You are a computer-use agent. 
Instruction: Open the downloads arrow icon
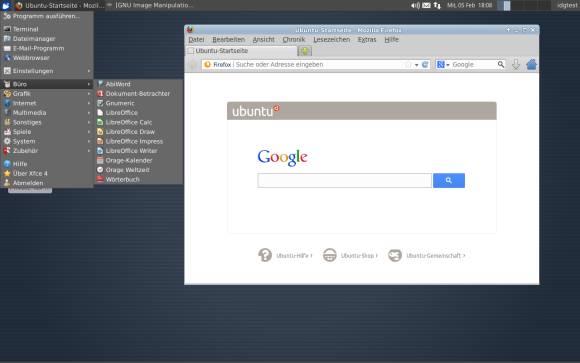click(x=516, y=64)
